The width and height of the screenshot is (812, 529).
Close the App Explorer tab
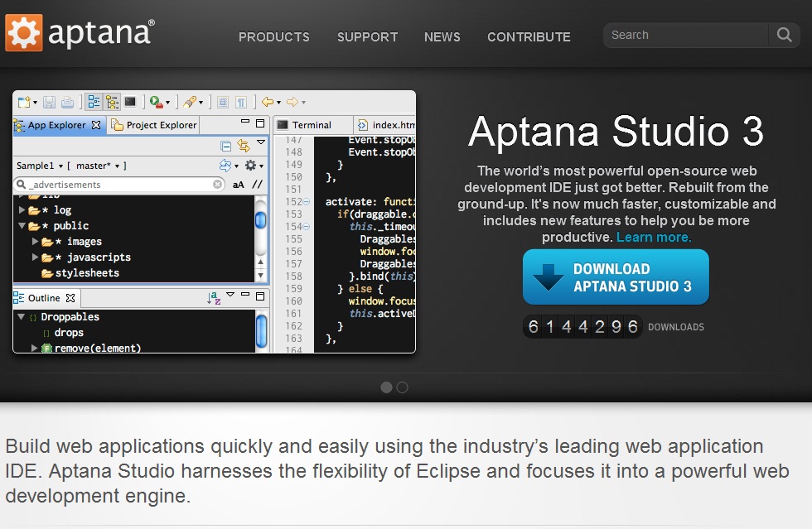pos(96,125)
